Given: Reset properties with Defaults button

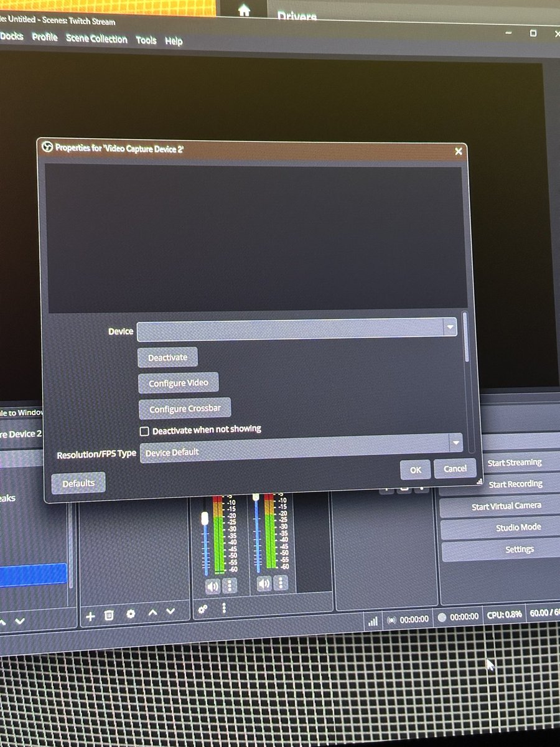Looking at the screenshot, I should [78, 483].
